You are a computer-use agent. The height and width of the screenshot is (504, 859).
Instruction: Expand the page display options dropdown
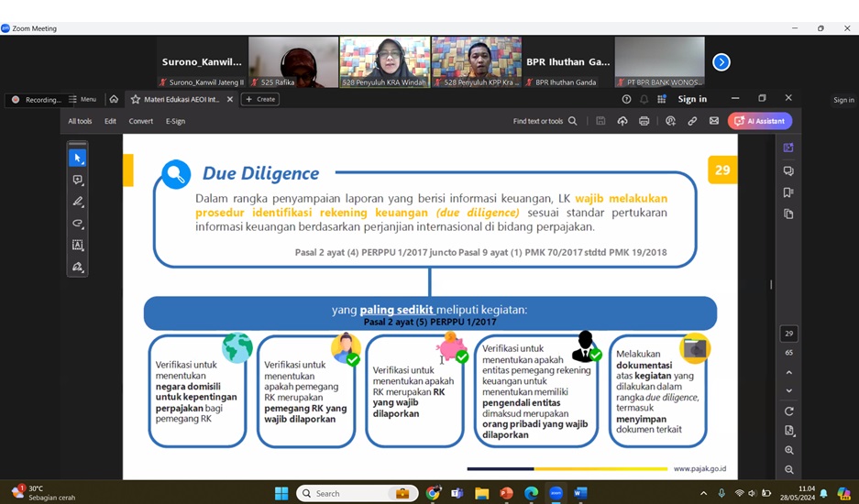click(788, 431)
